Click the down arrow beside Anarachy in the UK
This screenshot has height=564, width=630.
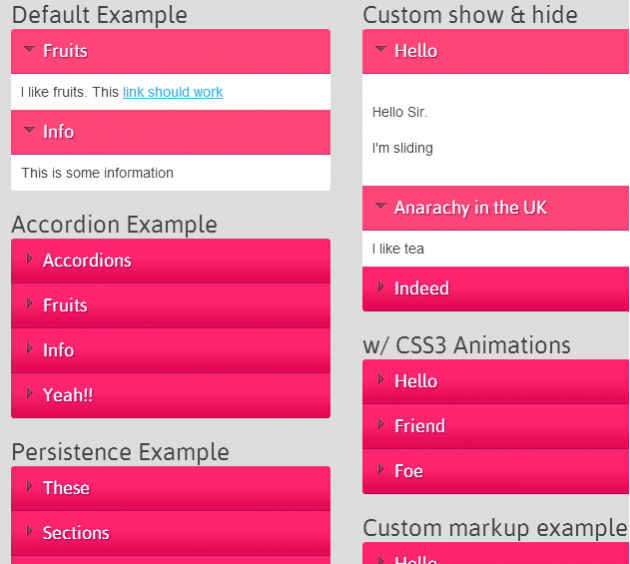(380, 207)
